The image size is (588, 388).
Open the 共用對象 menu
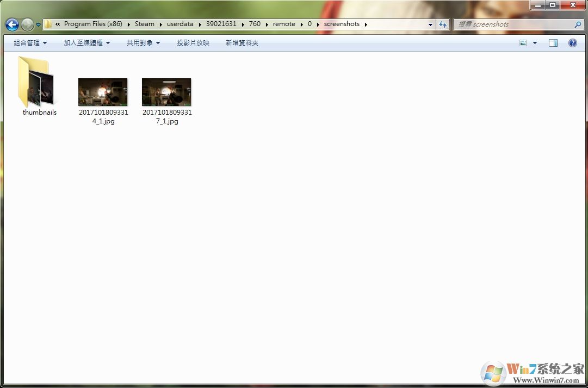(143, 43)
